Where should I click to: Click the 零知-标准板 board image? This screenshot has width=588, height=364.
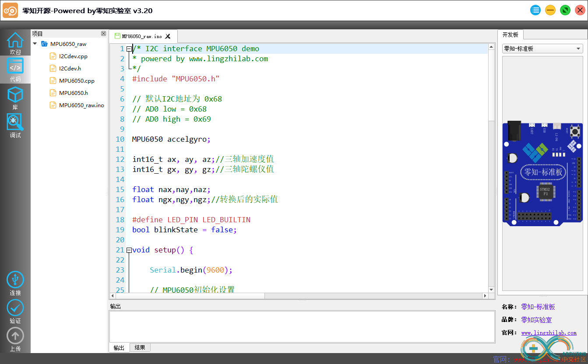(x=542, y=173)
